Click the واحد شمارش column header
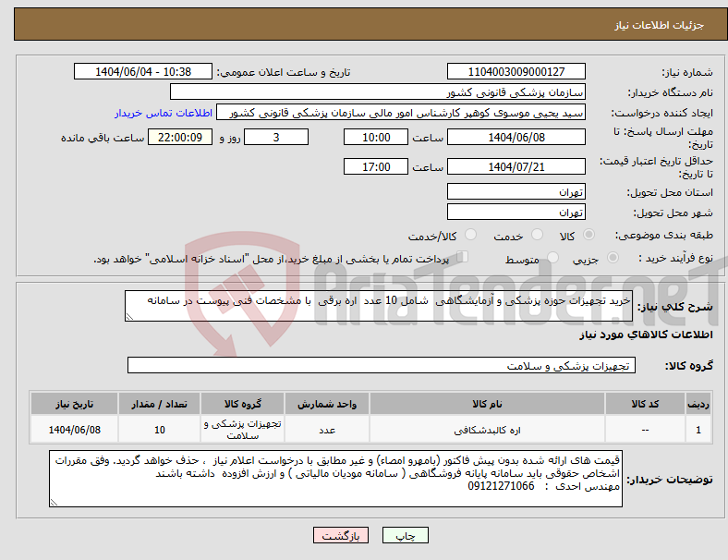The image size is (728, 560). point(327,404)
